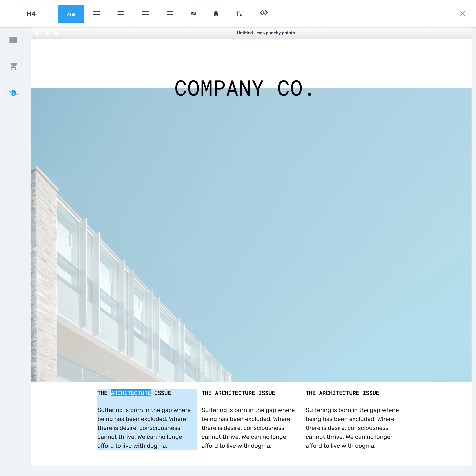Click the leftmost window traffic light button
This screenshot has height=476, width=476.
pyautogui.click(x=37, y=33)
